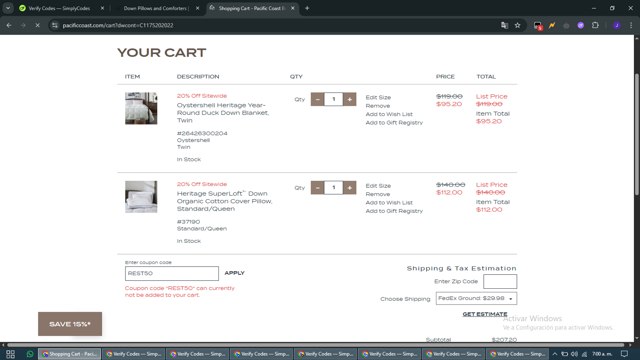Open Heritage SuperLoft Down Organic Cotton Pillow link
Image resolution: width=640 pixels, height=360 pixels.
224,201
